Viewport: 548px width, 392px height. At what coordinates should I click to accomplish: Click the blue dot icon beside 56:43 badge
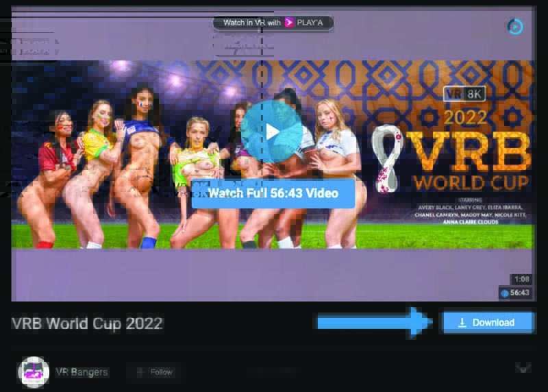pyautogui.click(x=505, y=293)
